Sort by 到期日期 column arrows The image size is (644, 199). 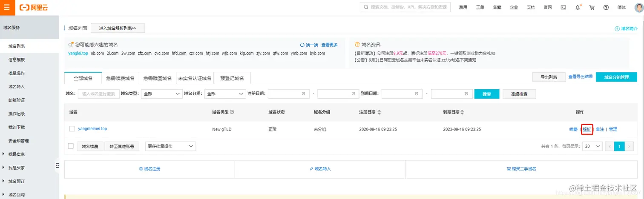pyautogui.click(x=463, y=112)
